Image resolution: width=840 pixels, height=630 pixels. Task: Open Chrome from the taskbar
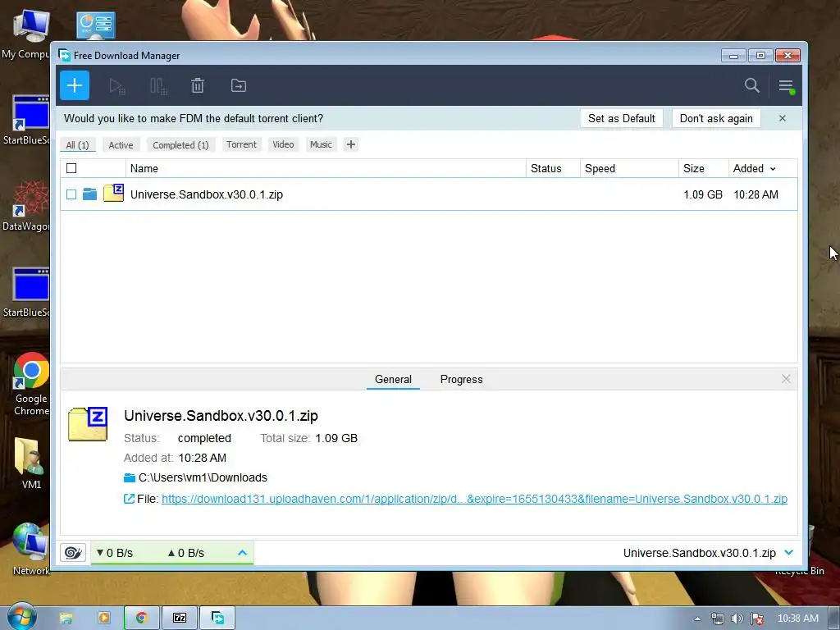[x=141, y=618]
